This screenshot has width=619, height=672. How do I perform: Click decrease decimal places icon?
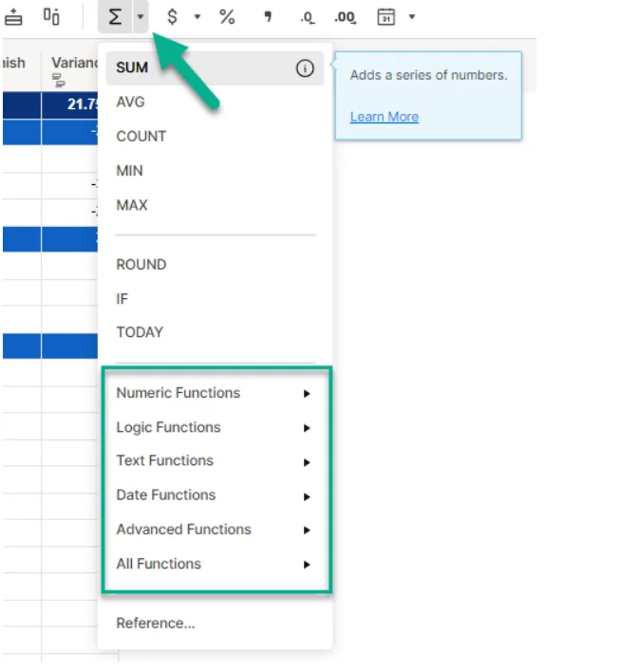point(308,18)
